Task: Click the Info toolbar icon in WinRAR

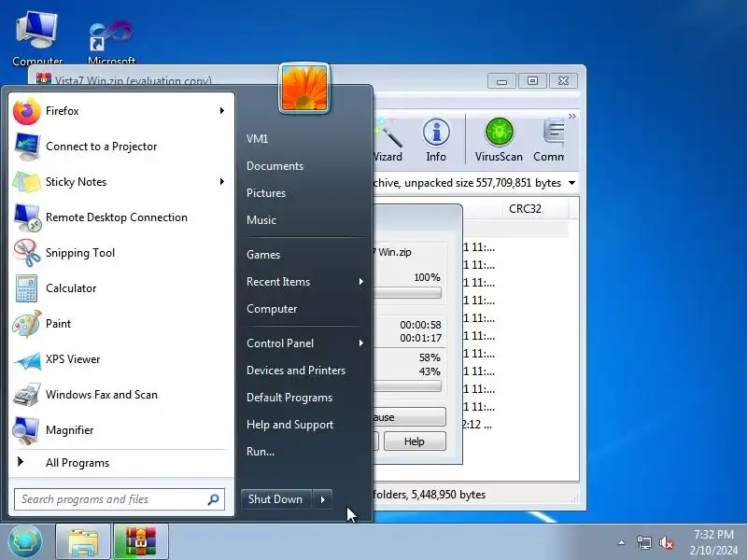Action: click(436, 140)
